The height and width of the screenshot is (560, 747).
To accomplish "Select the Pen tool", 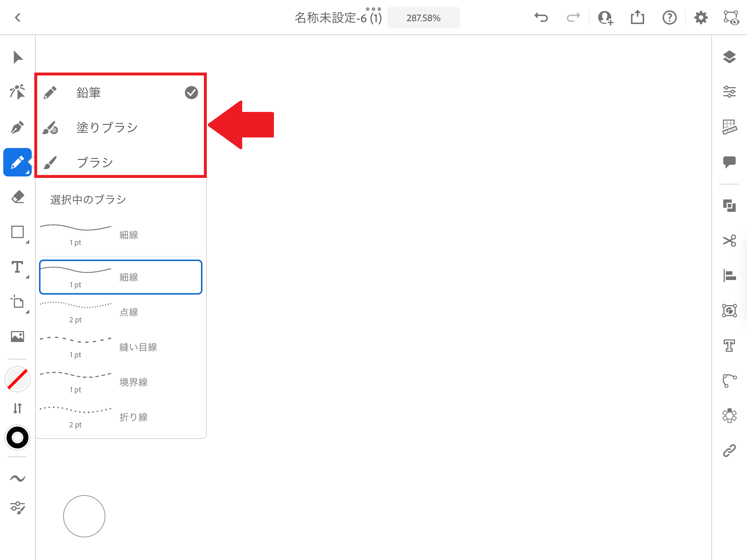I will point(18,128).
